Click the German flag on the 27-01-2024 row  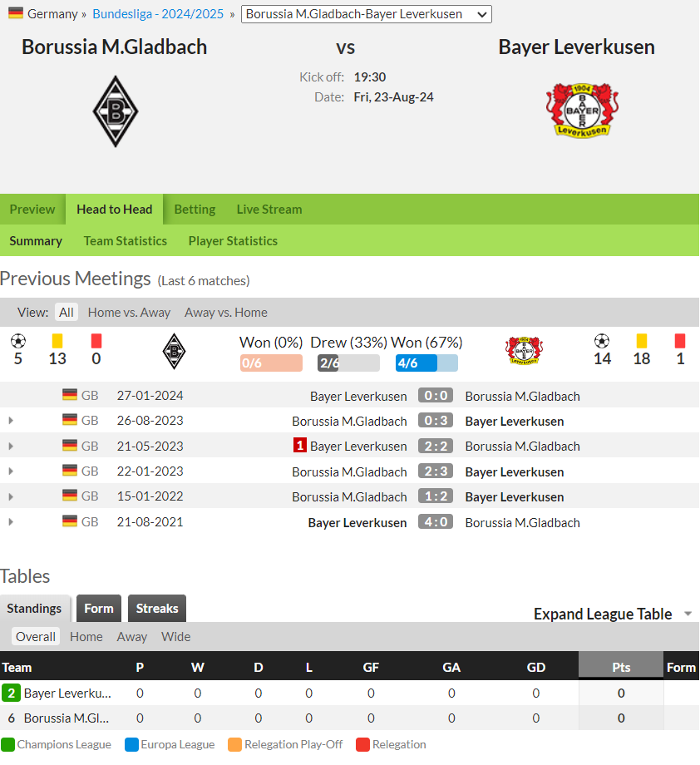tap(70, 395)
